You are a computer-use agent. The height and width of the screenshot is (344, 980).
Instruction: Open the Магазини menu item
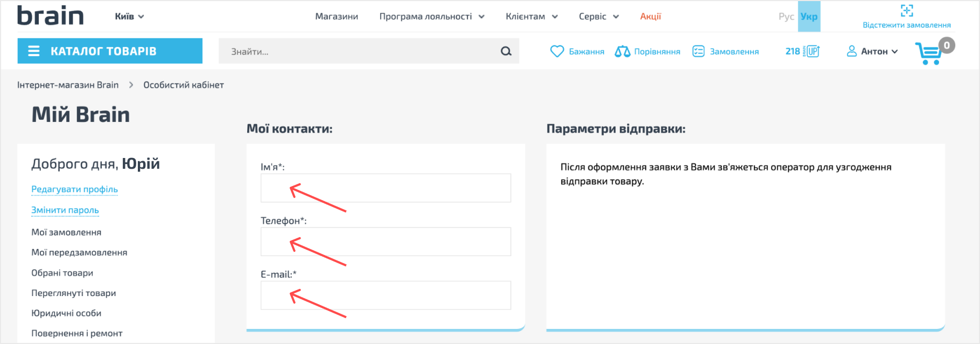click(337, 17)
